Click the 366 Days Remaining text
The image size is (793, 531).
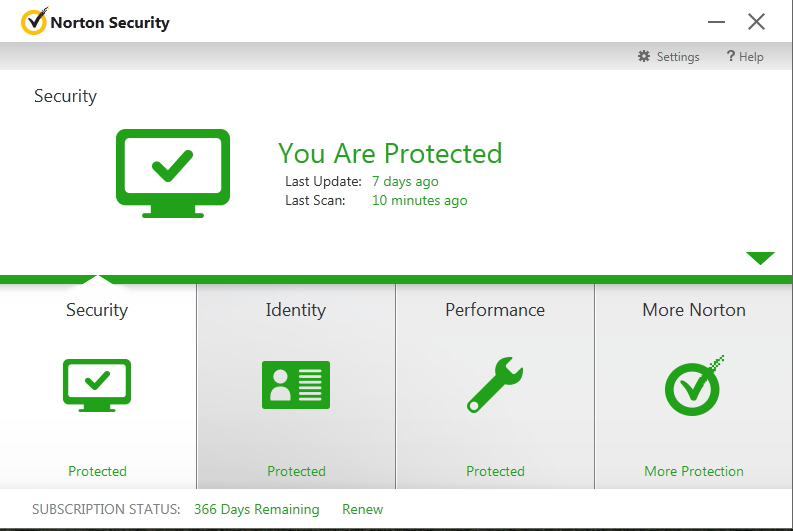coord(257,509)
